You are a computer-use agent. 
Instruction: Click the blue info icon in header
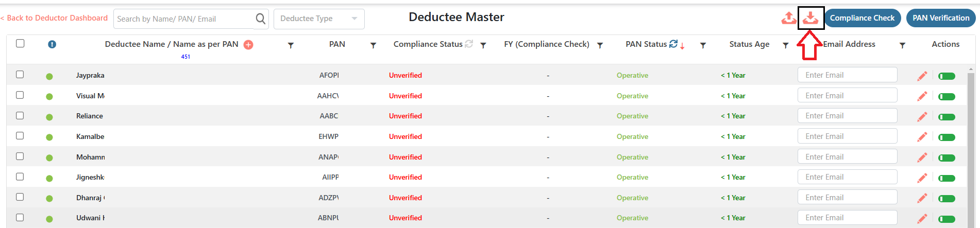point(52,44)
